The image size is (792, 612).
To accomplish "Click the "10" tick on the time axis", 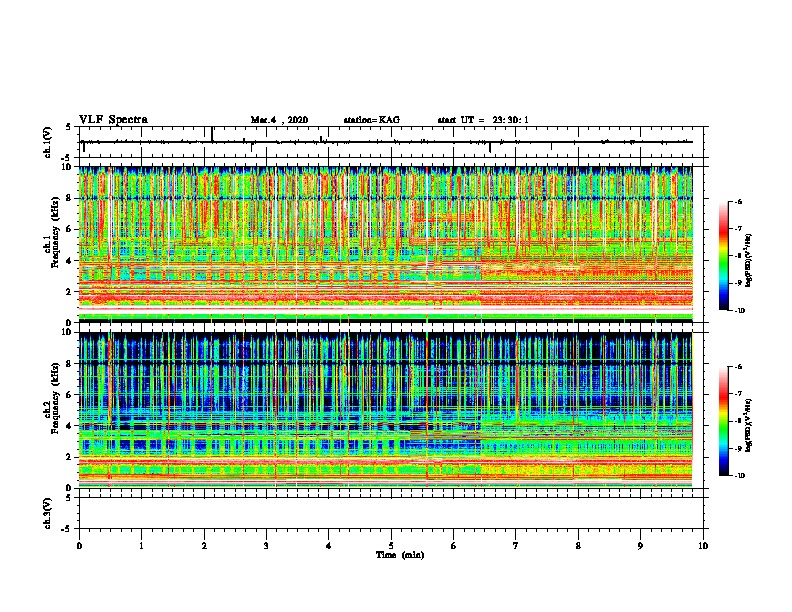I will [703, 546].
